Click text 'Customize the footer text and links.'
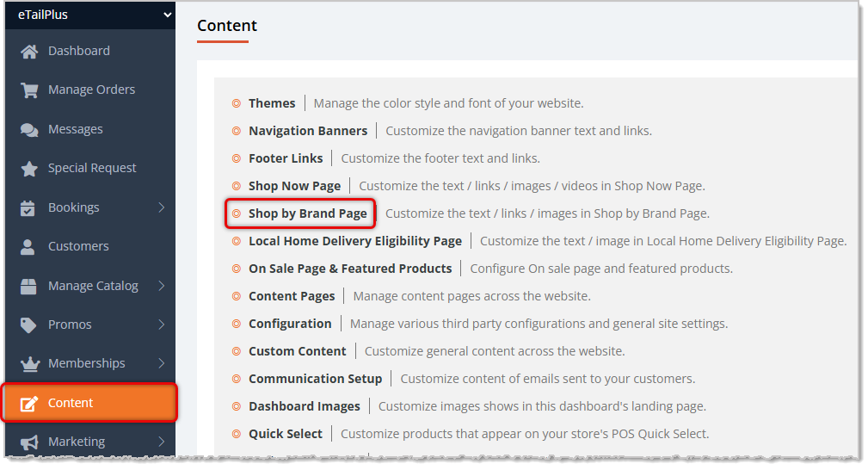Viewport: 868px width, 470px height. coord(440,158)
